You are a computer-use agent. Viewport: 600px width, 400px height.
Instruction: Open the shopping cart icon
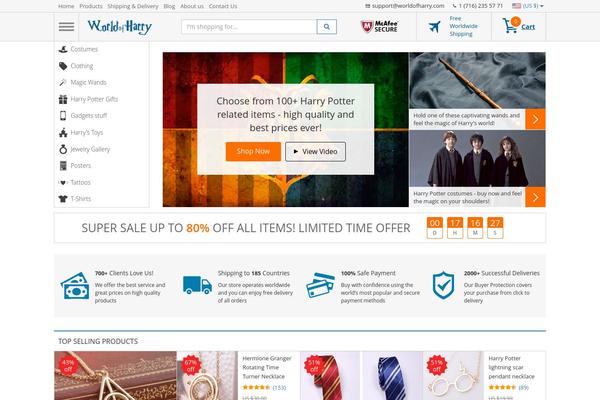tap(510, 25)
